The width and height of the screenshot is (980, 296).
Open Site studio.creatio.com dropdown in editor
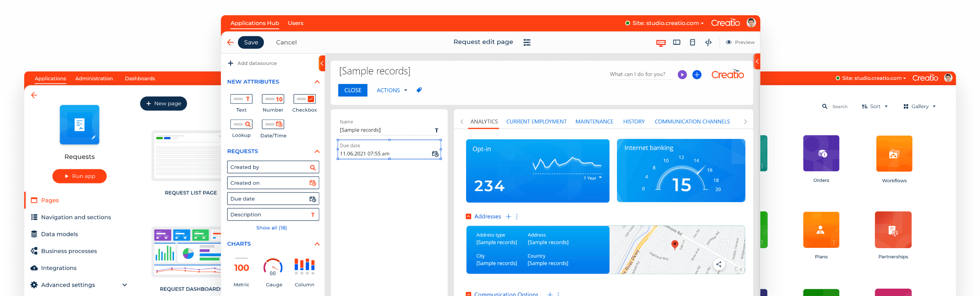click(664, 23)
